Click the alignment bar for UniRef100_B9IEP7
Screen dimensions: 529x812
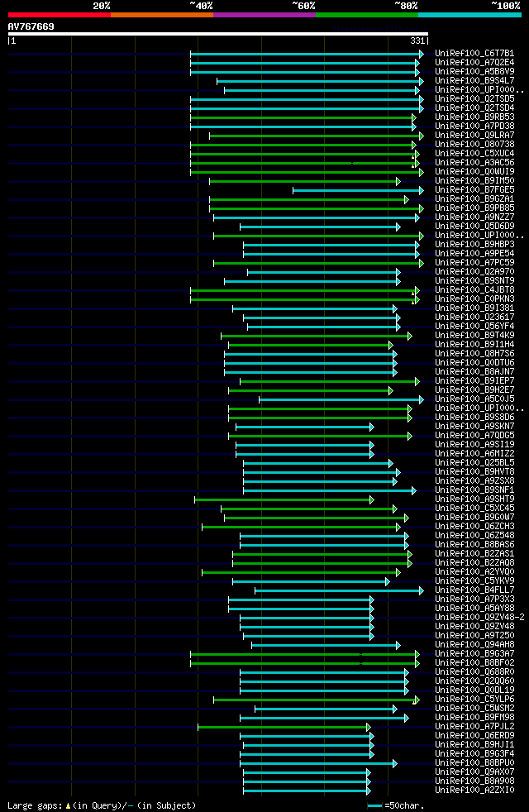point(330,382)
